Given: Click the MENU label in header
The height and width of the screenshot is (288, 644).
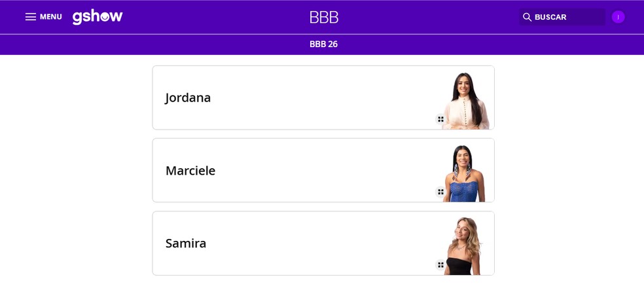Looking at the screenshot, I should (51, 17).
